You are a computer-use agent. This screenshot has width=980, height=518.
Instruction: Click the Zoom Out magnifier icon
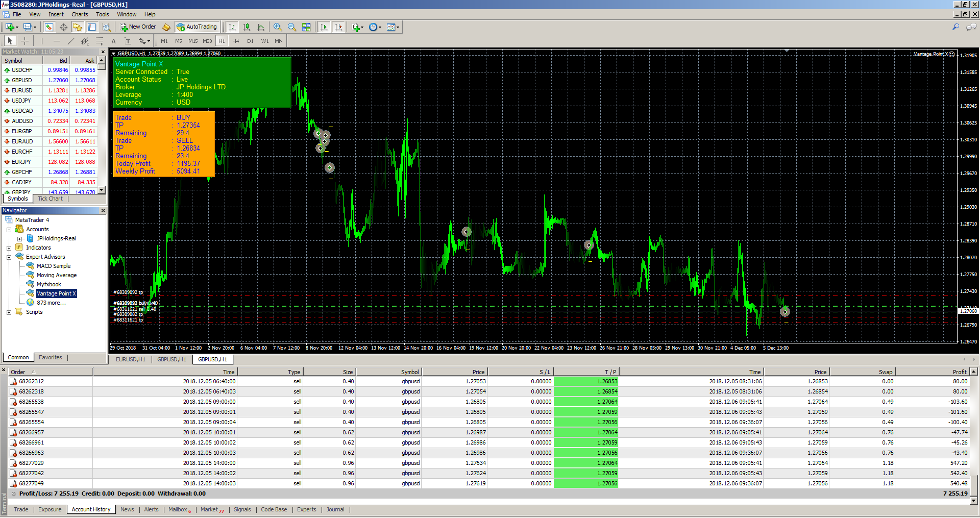point(291,27)
